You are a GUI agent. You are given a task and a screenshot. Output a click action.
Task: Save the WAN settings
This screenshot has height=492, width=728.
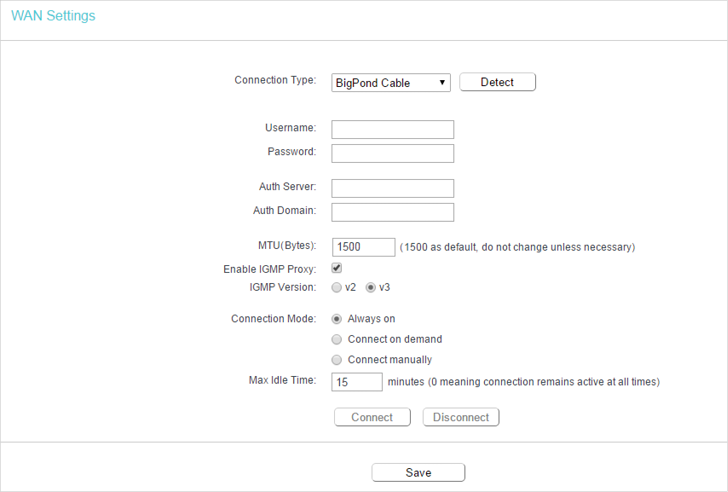[418, 473]
